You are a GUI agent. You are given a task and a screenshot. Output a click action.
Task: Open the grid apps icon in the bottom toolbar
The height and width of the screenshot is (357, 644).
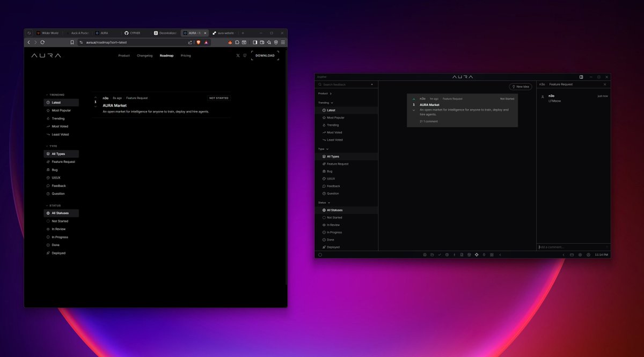492,255
